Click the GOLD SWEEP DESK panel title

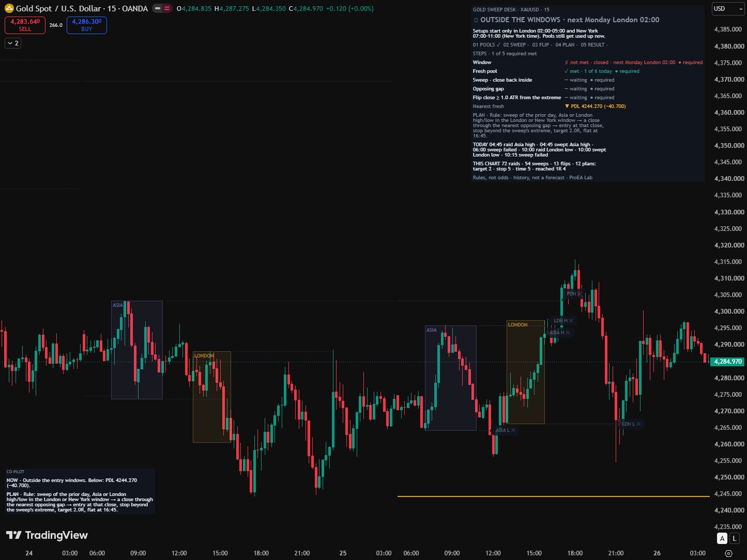[511, 9]
